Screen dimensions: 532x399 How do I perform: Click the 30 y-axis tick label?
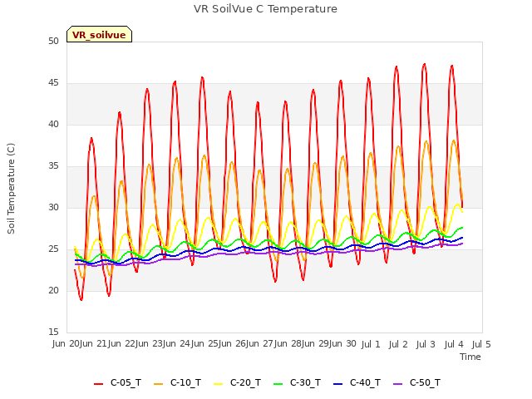(x=53, y=207)
